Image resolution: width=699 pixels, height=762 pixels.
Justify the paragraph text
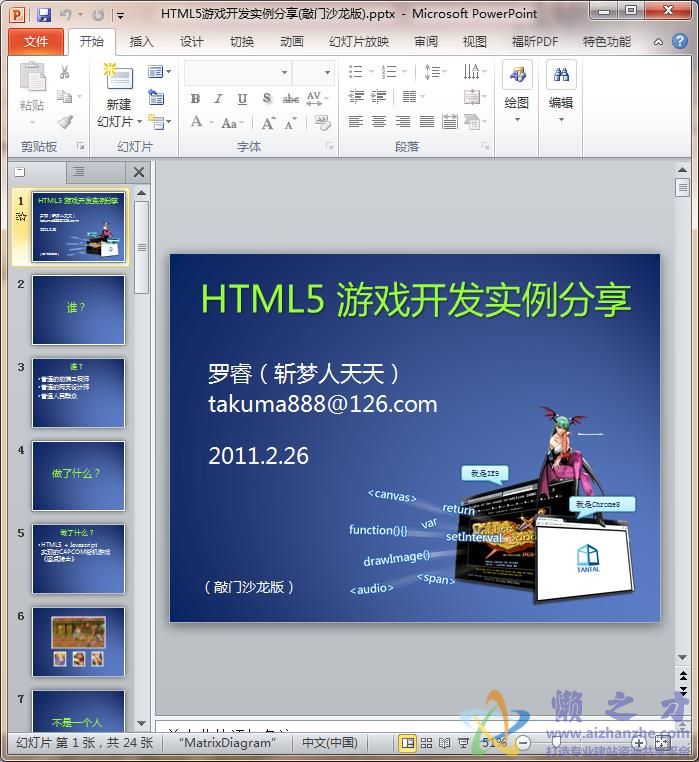click(x=427, y=121)
